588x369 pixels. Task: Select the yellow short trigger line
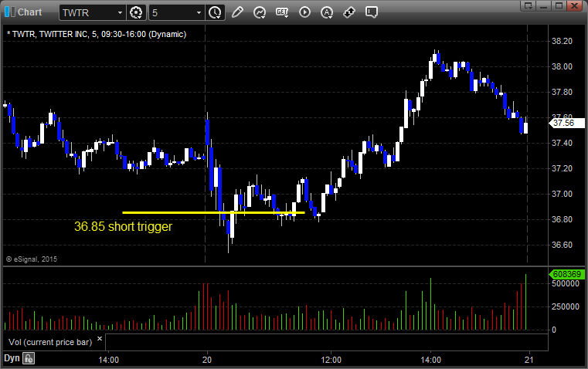[x=213, y=213]
